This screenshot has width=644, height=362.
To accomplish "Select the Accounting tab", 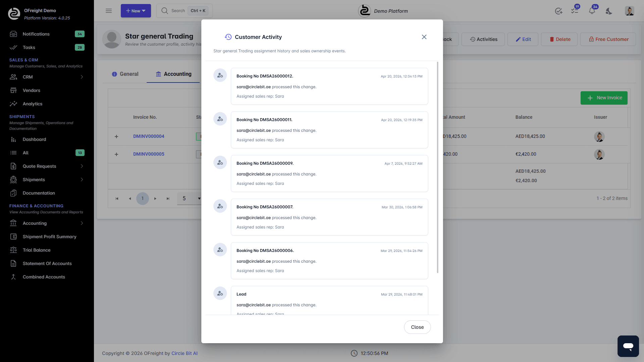I will 174,74.
